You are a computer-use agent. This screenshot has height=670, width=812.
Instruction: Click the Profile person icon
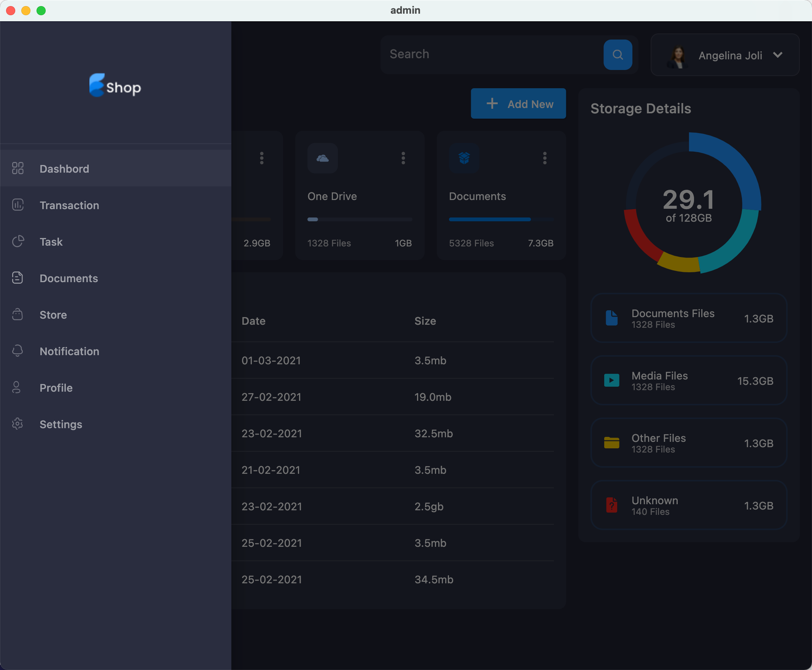point(16,387)
